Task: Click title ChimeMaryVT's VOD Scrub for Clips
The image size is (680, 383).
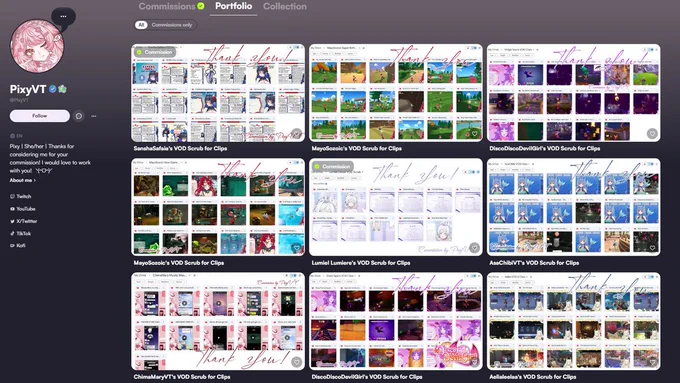Action: point(182,377)
